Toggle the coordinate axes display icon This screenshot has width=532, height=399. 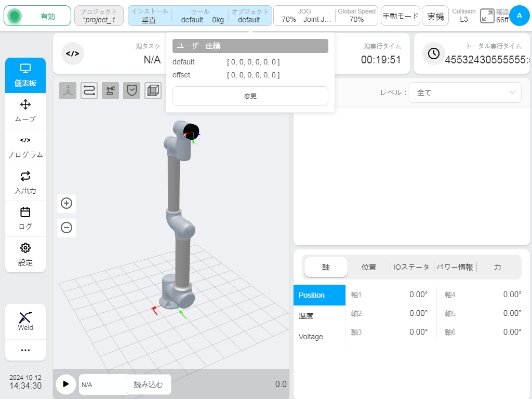pos(68,90)
